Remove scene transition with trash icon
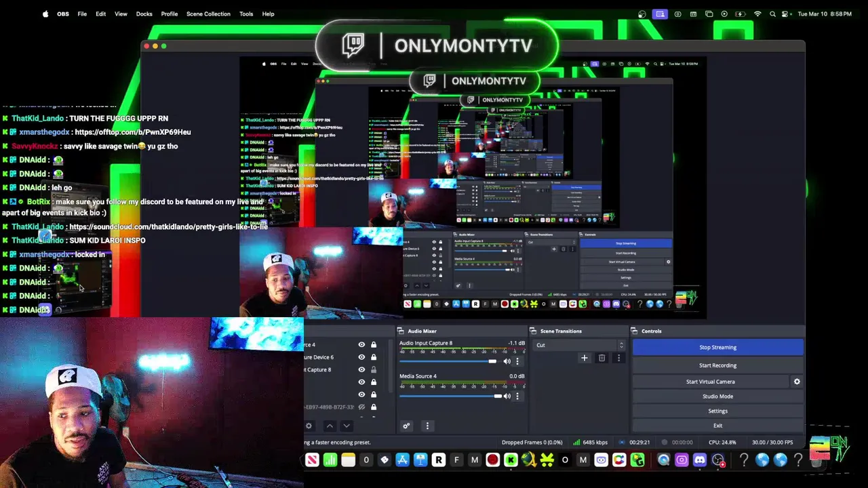Viewport: 868px width, 488px height. click(x=601, y=358)
